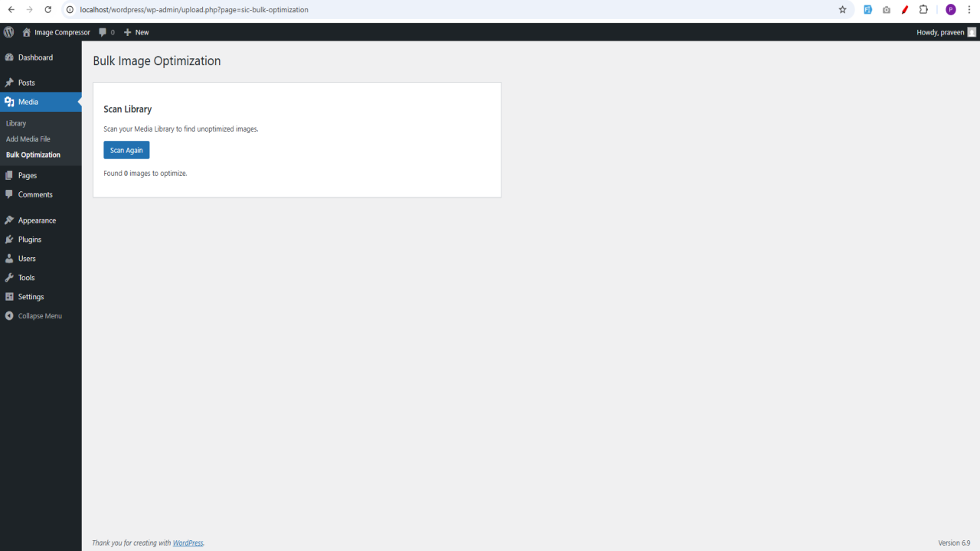Open the browser extensions puzzle icon
980x551 pixels.
pos(923,10)
